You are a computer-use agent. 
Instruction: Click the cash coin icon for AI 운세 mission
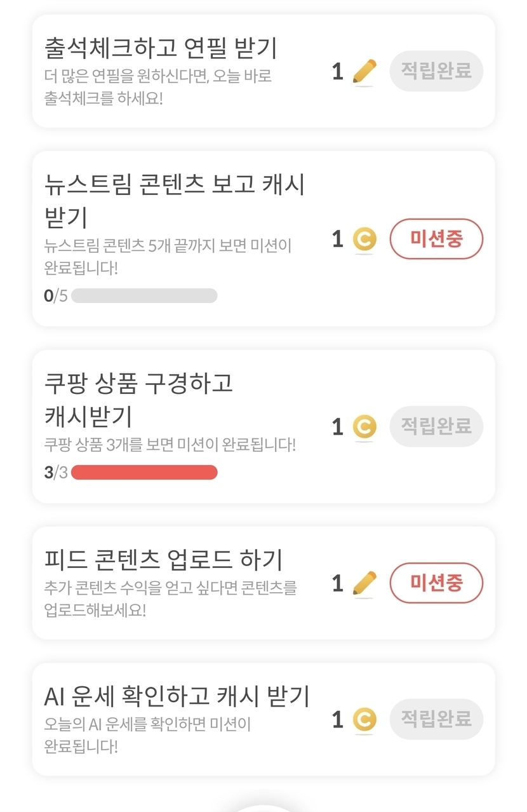[x=364, y=720]
